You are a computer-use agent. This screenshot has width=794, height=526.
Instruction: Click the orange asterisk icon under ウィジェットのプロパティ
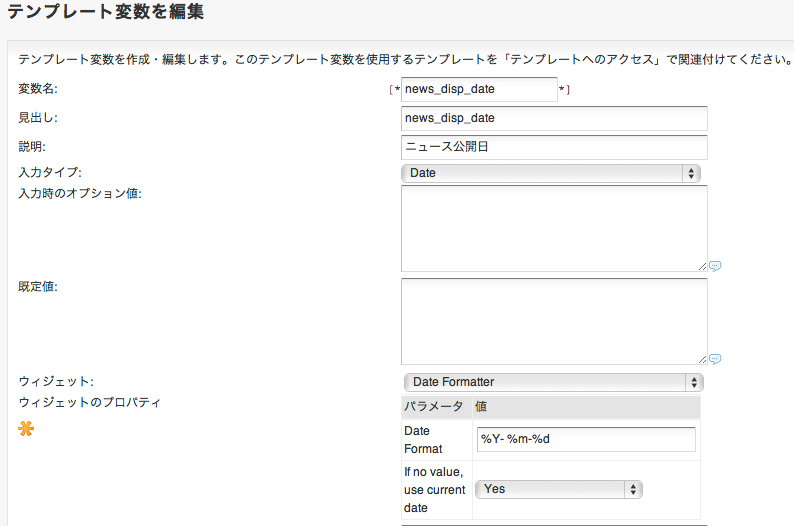(x=26, y=429)
